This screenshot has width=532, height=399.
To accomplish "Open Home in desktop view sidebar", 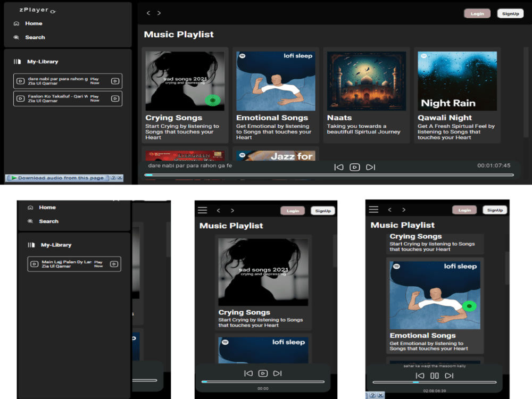I will 34,23.
